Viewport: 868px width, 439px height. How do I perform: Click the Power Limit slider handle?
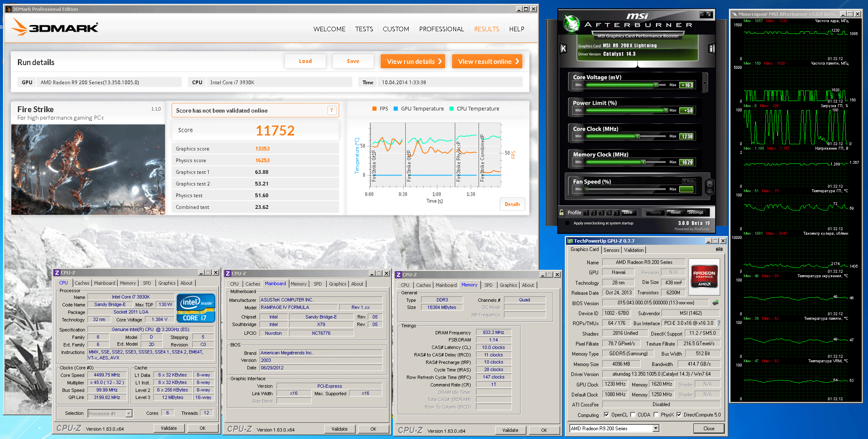click(666, 110)
